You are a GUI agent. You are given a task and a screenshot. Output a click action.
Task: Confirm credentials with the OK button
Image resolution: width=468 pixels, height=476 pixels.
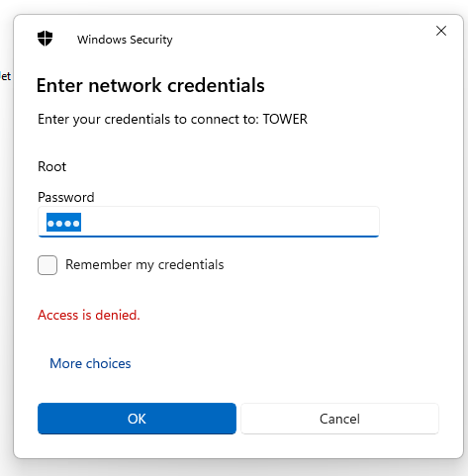pos(137,419)
